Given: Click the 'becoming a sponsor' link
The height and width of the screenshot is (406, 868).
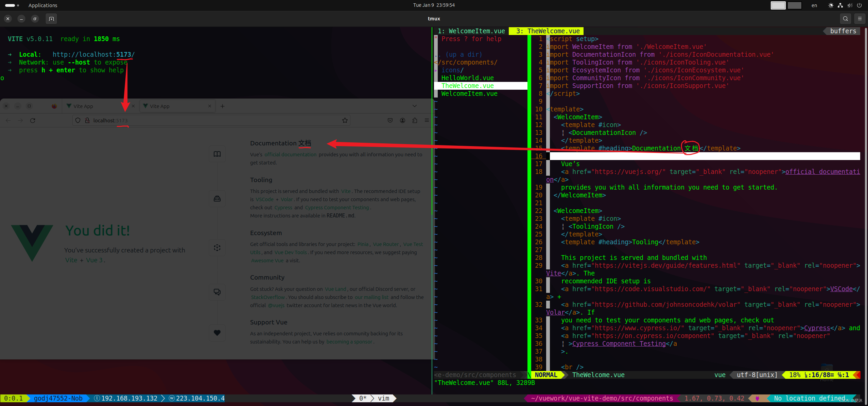Looking at the screenshot, I should click(349, 342).
